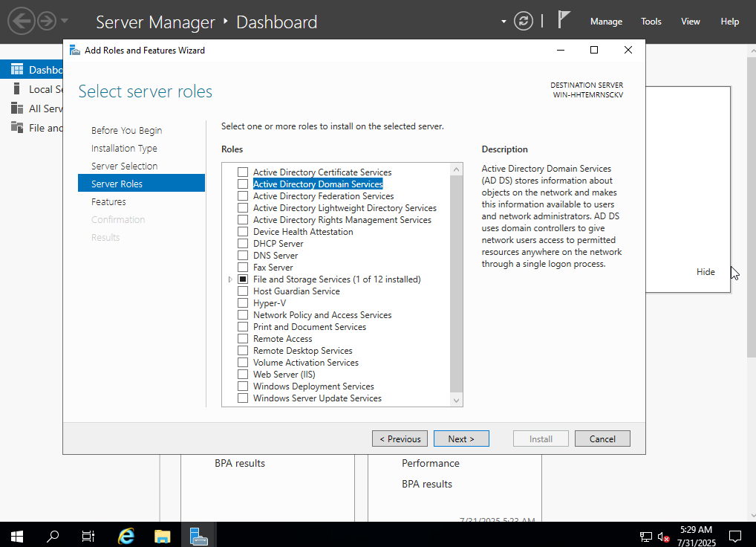Check the Active Directory Domain Services role
Image resolution: width=756 pixels, height=547 pixels.
point(243,184)
